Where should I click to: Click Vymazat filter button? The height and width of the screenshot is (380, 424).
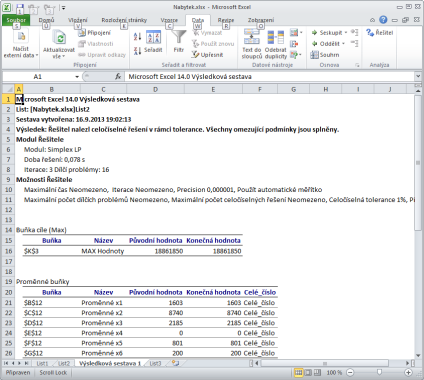[x=207, y=33]
